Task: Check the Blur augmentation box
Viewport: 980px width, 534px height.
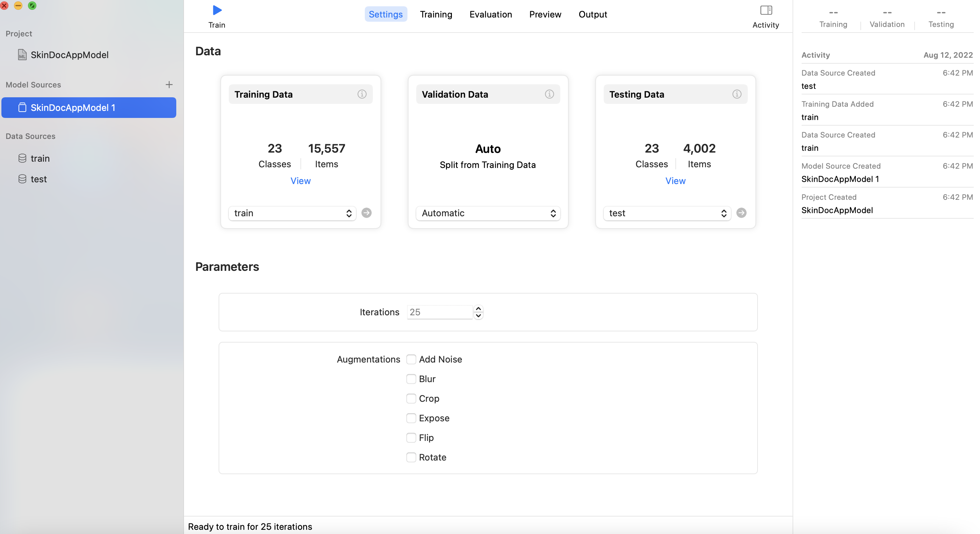Action: (x=411, y=379)
